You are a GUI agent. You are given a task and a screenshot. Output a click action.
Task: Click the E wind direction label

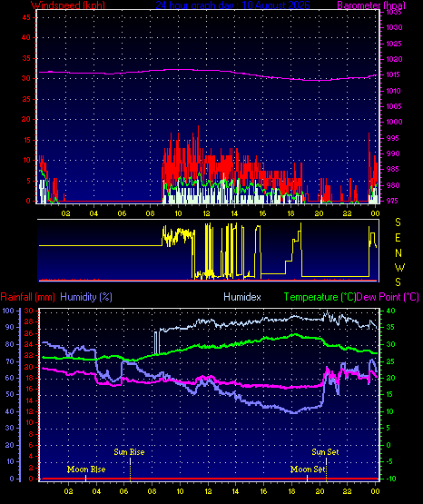click(x=398, y=238)
